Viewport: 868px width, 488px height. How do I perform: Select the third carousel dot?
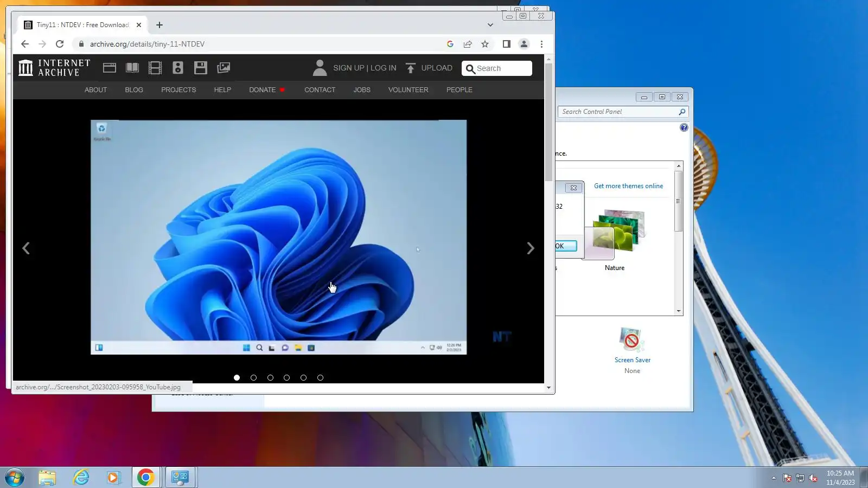[x=270, y=378]
